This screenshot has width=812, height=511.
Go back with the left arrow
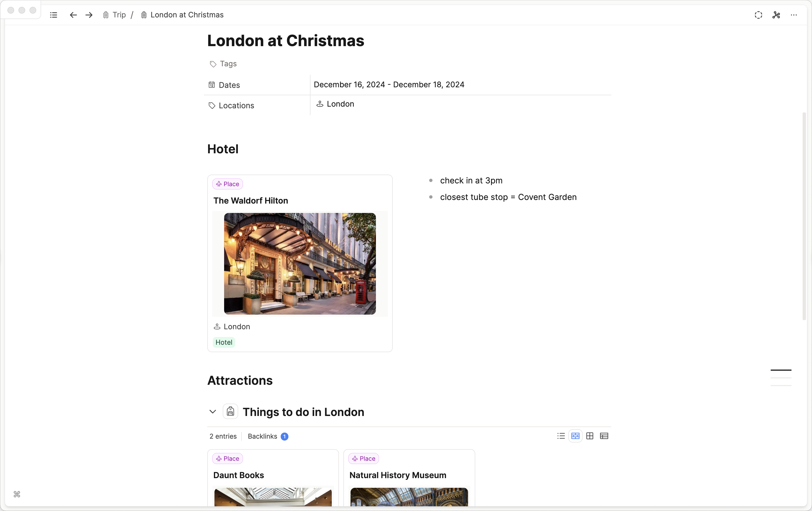[x=73, y=15]
